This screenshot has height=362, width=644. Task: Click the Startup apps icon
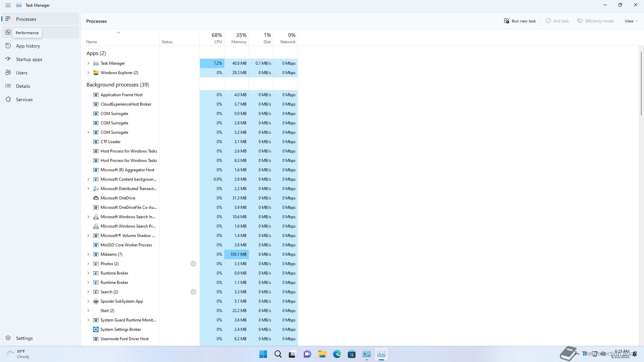tap(8, 59)
